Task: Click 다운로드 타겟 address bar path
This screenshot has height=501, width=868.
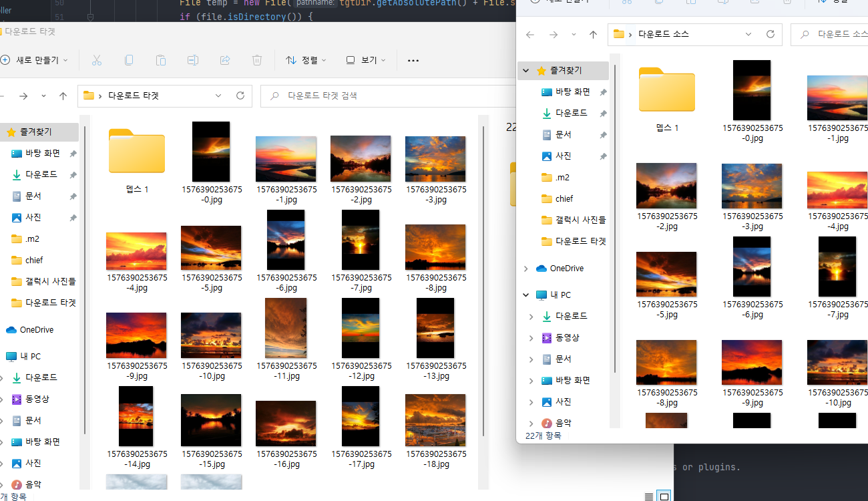Action: 164,96
